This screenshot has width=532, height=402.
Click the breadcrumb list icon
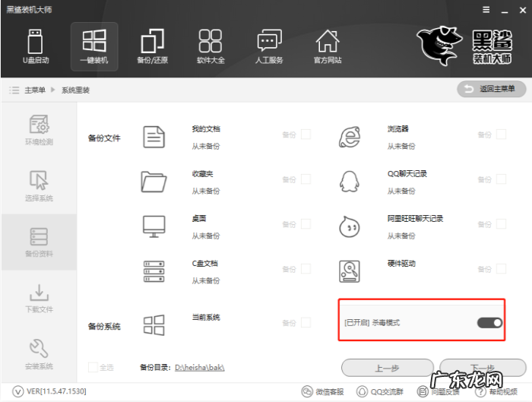coord(14,90)
